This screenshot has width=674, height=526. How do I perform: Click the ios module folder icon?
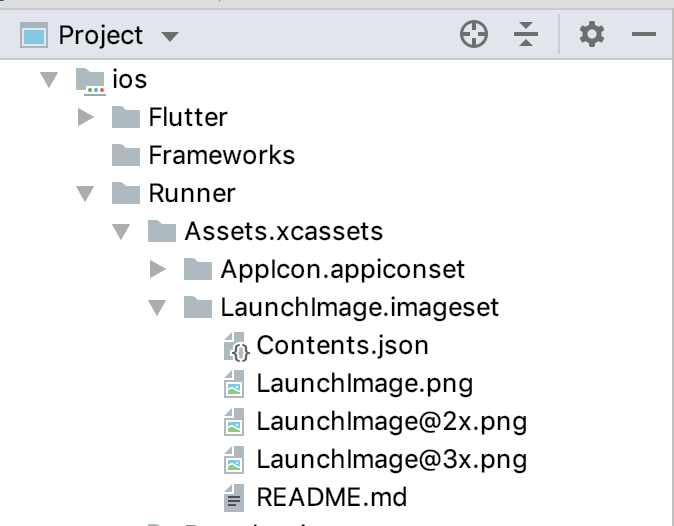[x=90, y=80]
